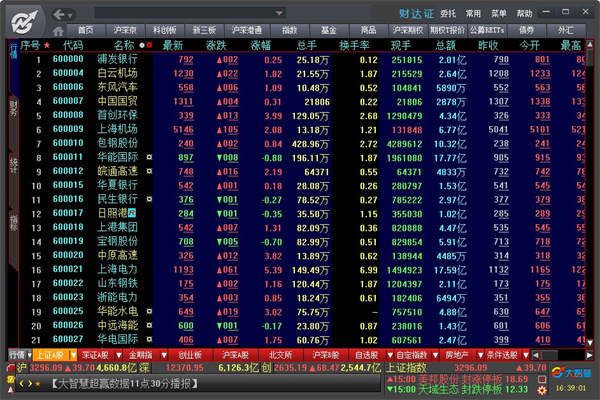This screenshot has height=400, width=600.
Task: Open the 委托 menu
Action: (x=448, y=14)
